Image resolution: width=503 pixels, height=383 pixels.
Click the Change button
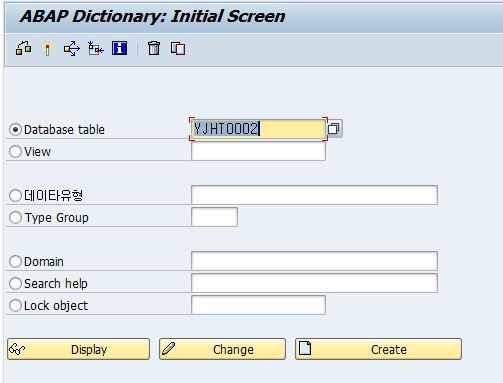[222, 349]
